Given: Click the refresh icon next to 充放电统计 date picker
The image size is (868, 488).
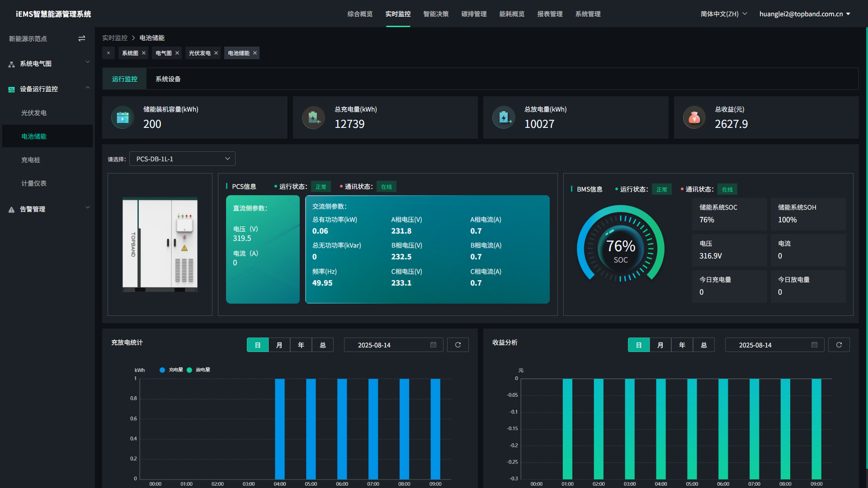Looking at the screenshot, I should pos(458,344).
